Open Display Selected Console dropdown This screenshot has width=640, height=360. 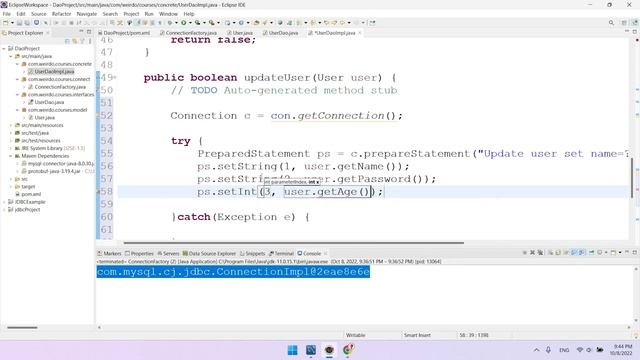[x=606, y=253]
